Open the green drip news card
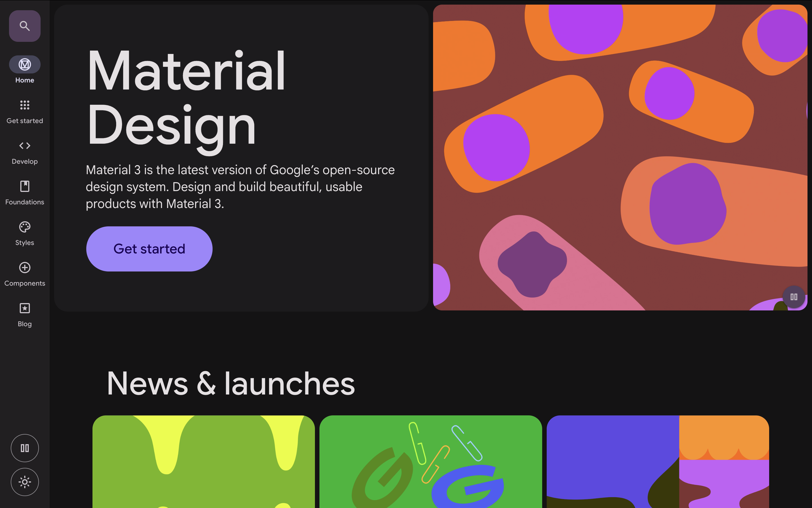The height and width of the screenshot is (508, 812). (x=203, y=462)
